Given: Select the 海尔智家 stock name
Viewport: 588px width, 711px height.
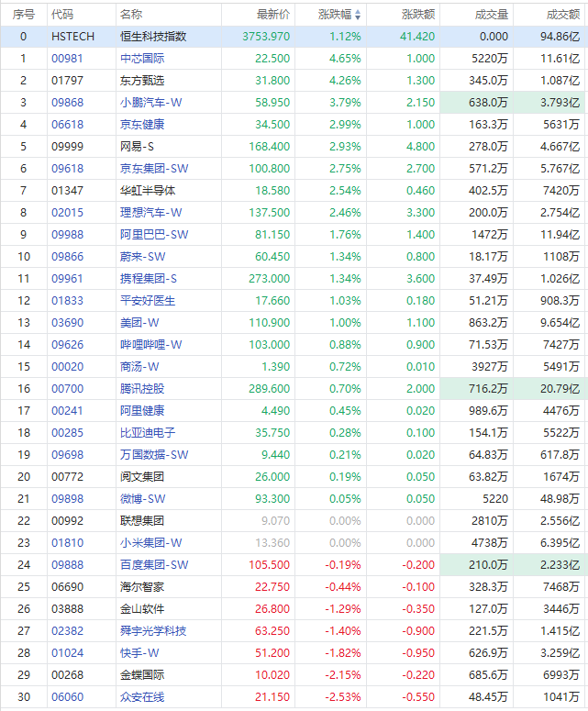Looking at the screenshot, I should coord(142,587).
